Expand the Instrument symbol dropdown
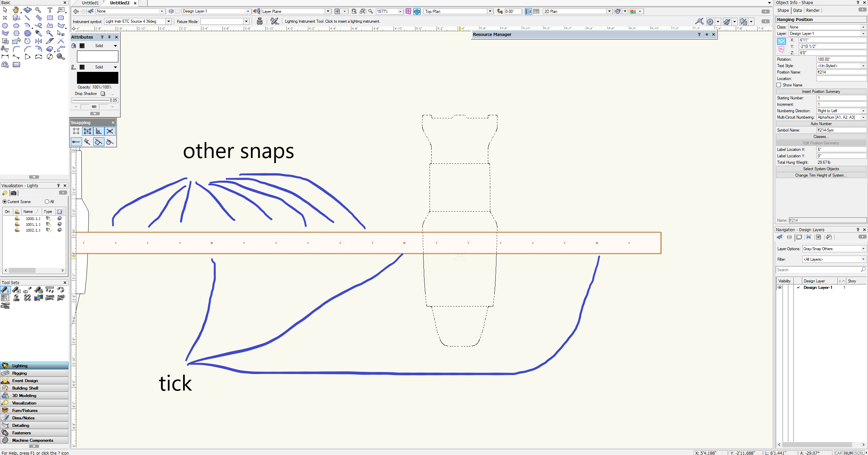The image size is (868, 455). [x=169, y=21]
